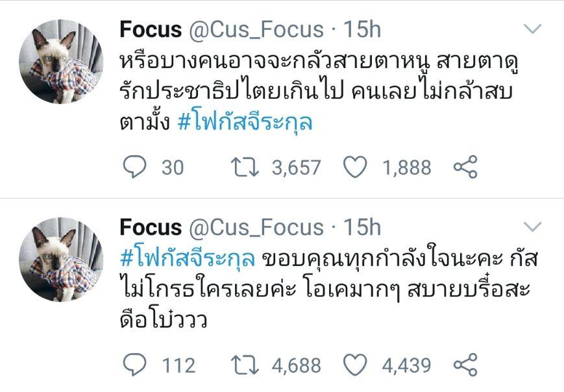Image resolution: width=564 pixels, height=392 pixels.
Task: Reply to the first tweet with 30 replies
Action: pyautogui.click(x=134, y=167)
